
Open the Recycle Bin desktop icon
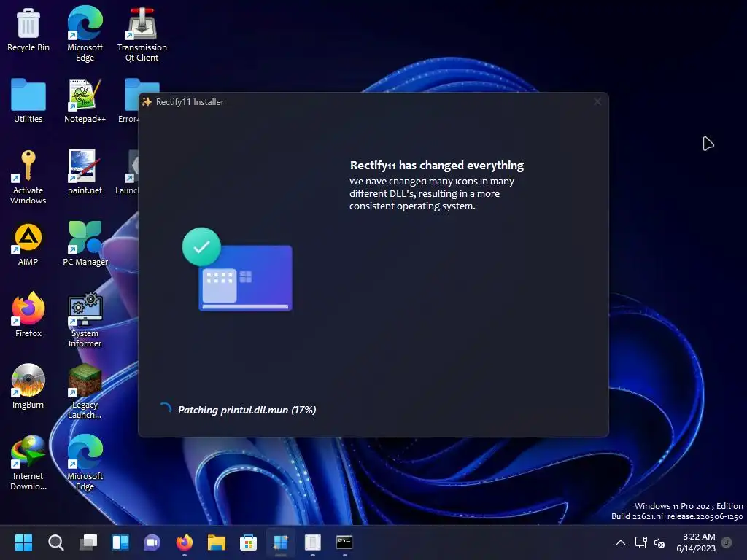(x=28, y=30)
